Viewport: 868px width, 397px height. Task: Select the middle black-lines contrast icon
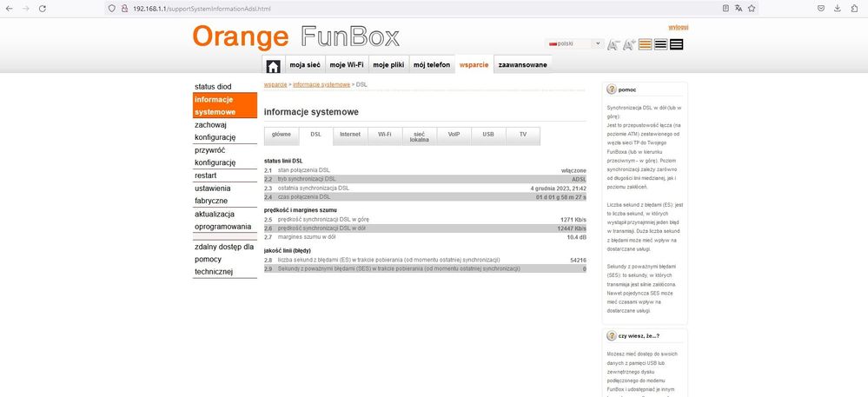coord(660,44)
